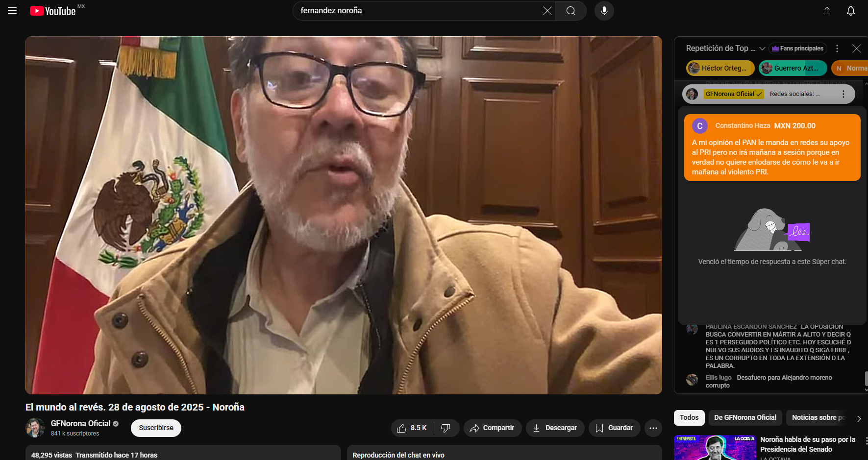Select the Todos filter chip

point(689,417)
